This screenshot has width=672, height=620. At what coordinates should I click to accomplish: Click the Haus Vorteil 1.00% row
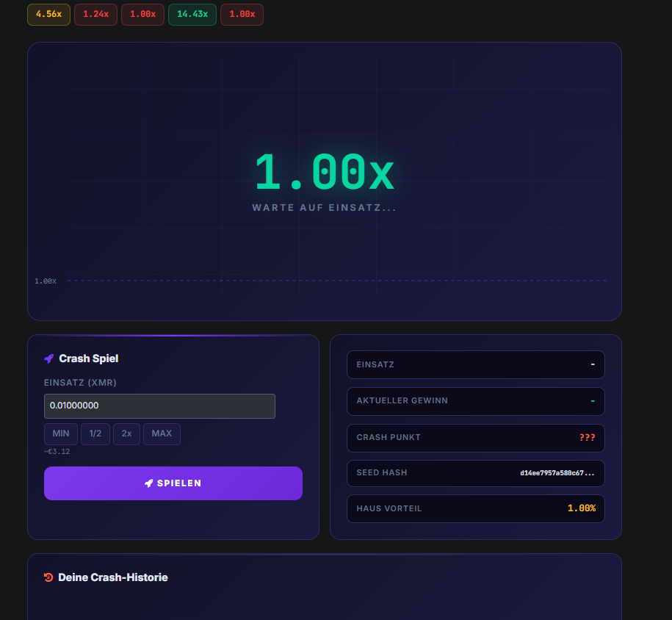point(476,508)
